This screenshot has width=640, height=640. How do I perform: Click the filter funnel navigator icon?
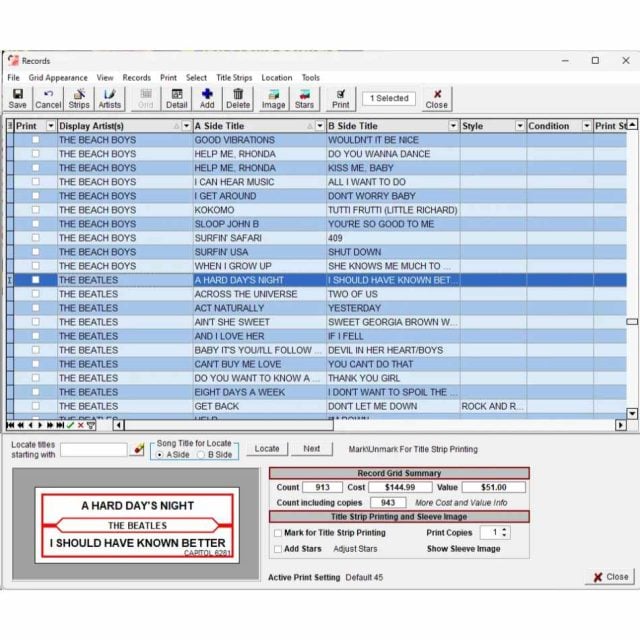(x=91, y=426)
